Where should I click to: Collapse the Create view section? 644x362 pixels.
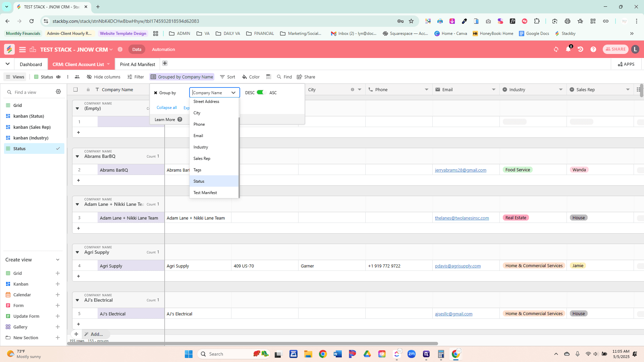click(58, 260)
